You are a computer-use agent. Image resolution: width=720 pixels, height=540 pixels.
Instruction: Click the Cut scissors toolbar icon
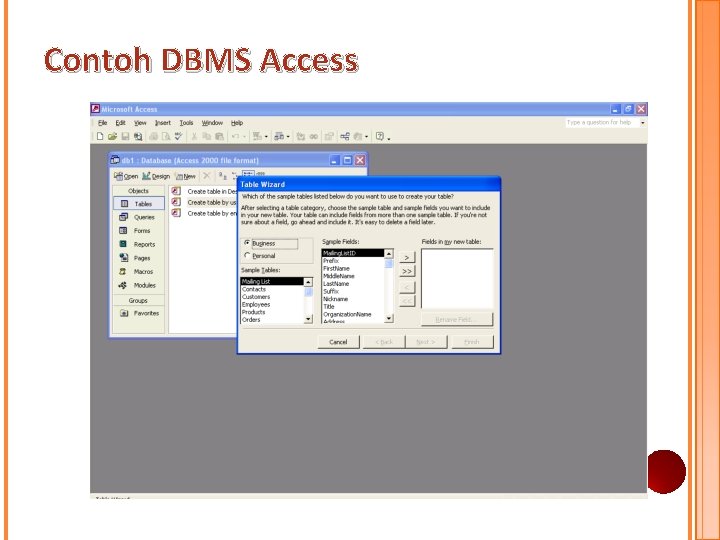[x=194, y=136]
